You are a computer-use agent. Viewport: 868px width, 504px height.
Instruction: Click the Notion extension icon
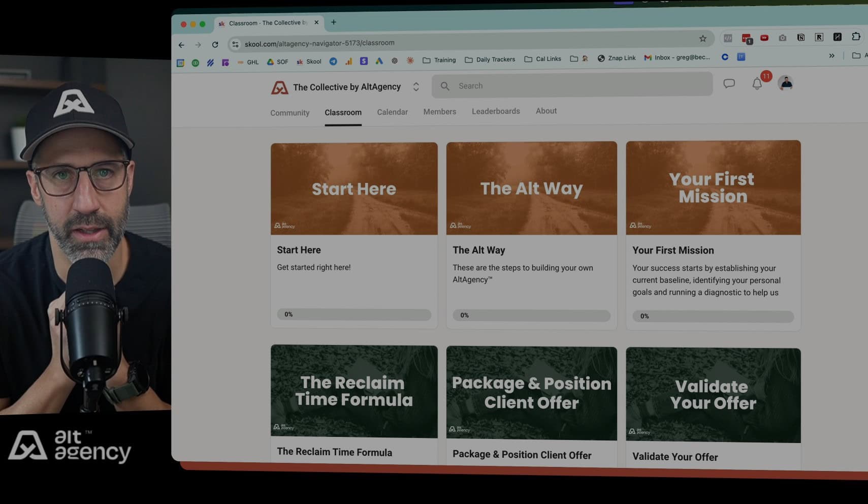click(x=801, y=38)
